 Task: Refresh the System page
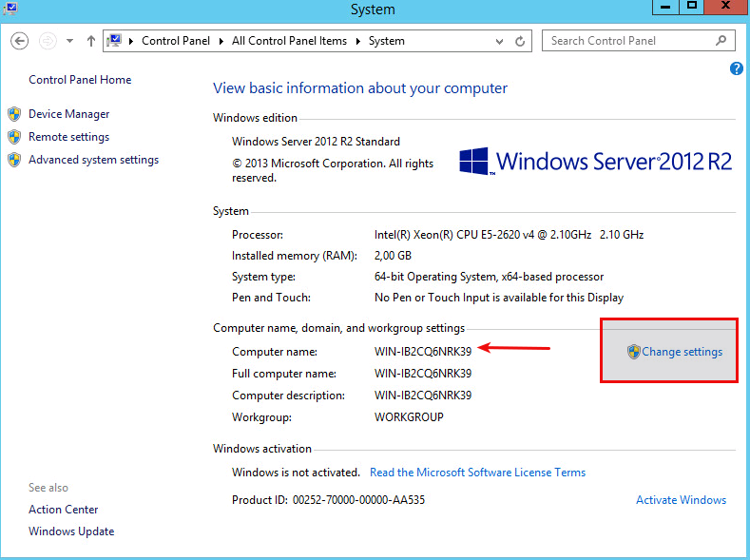point(520,42)
